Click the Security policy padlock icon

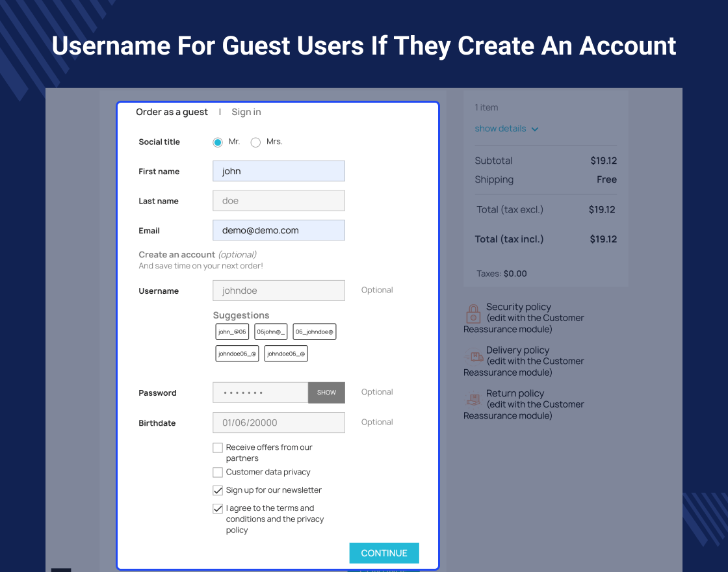(x=473, y=314)
